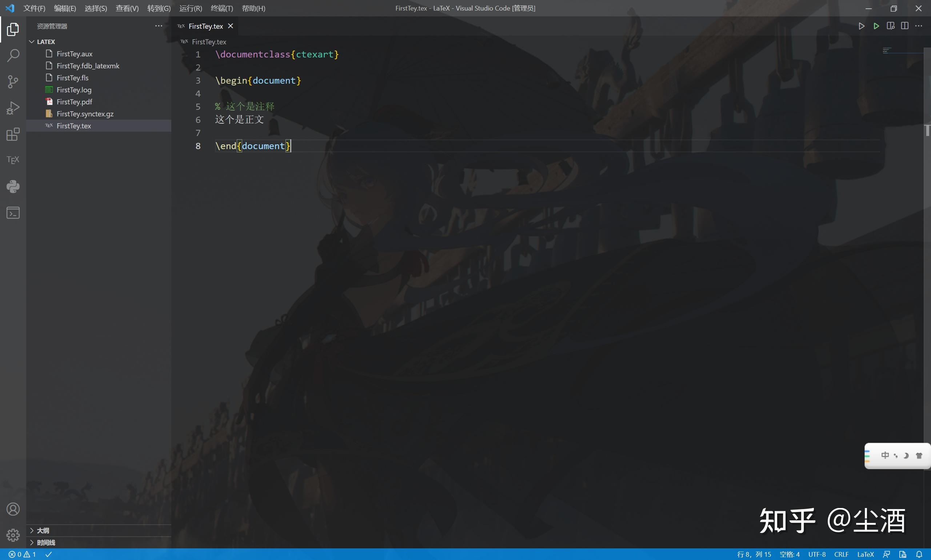Open the Run and Debug view
The height and width of the screenshot is (560, 931).
tap(13, 108)
